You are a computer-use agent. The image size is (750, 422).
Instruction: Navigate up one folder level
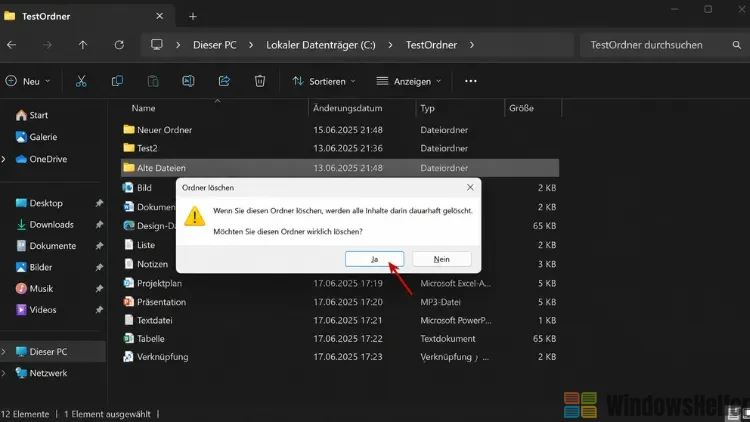[83, 45]
